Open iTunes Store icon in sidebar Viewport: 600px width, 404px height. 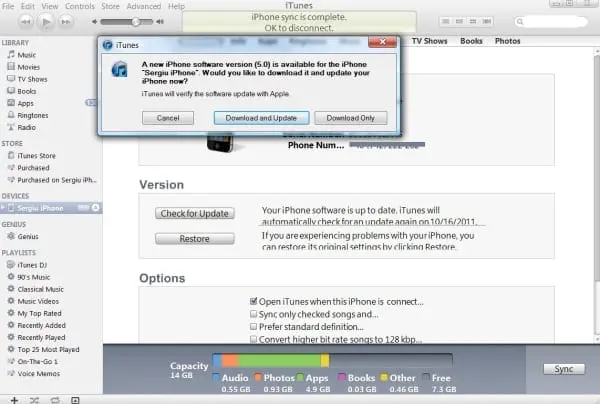point(11,155)
